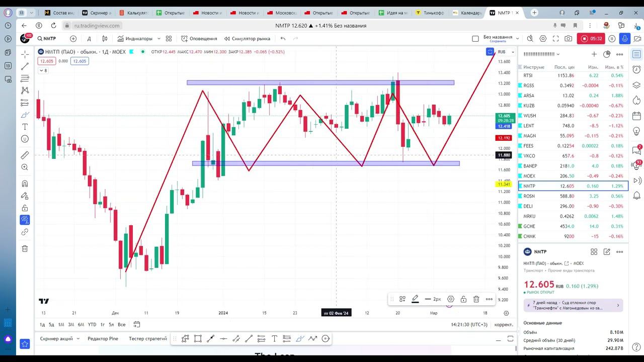644x362 pixels.
Task: Open the Индикаторы indicators dialog
Action: click(x=135, y=38)
